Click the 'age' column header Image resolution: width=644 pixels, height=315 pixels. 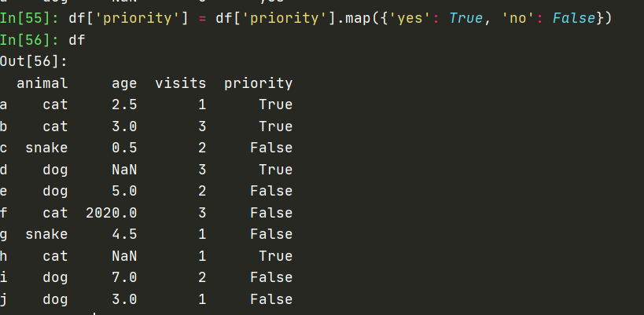tap(124, 82)
